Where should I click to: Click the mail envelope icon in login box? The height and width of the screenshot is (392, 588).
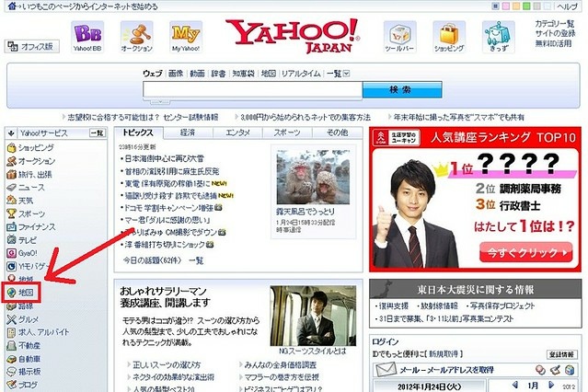(386, 370)
